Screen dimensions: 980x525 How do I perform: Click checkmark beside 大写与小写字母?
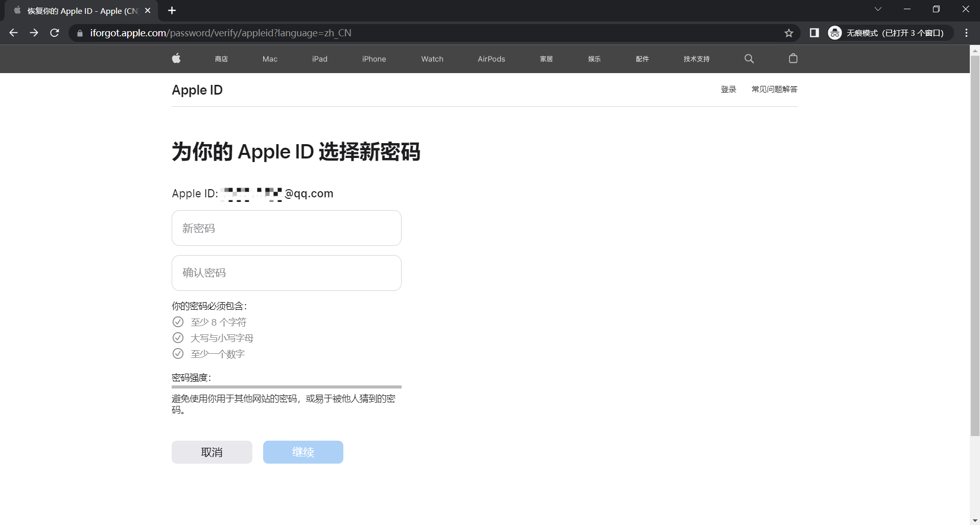[x=178, y=337]
